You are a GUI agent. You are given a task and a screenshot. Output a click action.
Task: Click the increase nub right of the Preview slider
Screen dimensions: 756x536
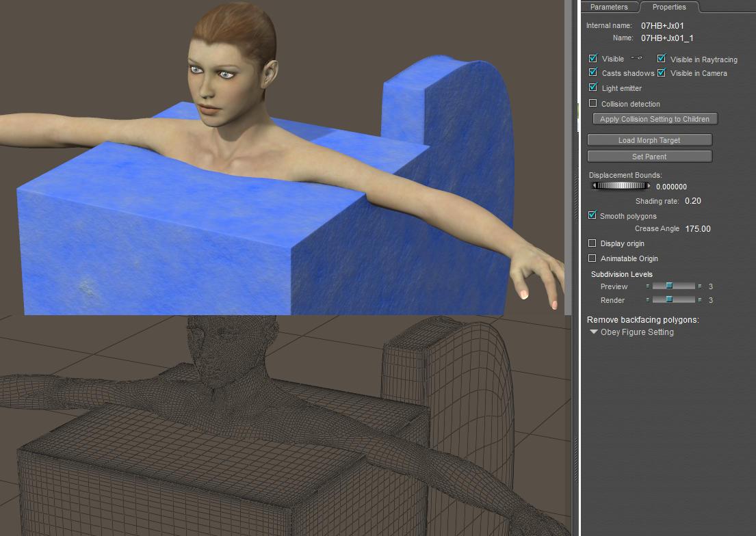[x=700, y=286]
